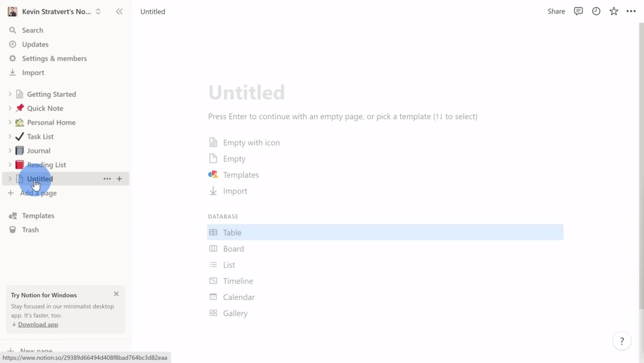The height and width of the screenshot is (363, 644).
Task: Click the Task List checkmark icon
Action: (20, 136)
